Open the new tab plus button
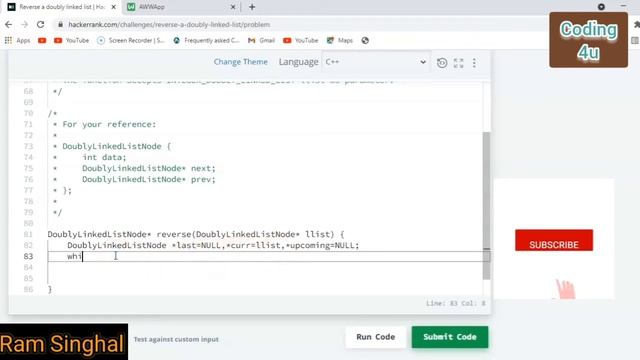Image resolution: width=640 pixels, height=360 pixels. [x=252, y=7]
